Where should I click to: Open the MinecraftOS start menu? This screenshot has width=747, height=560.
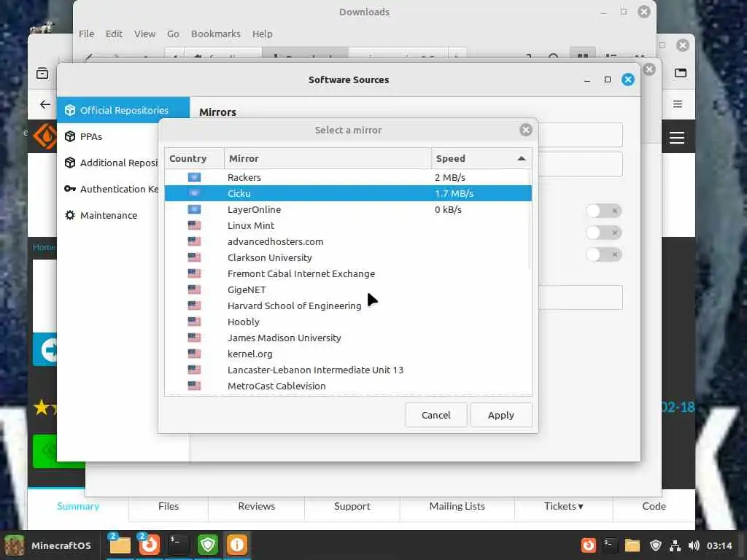pos(48,545)
